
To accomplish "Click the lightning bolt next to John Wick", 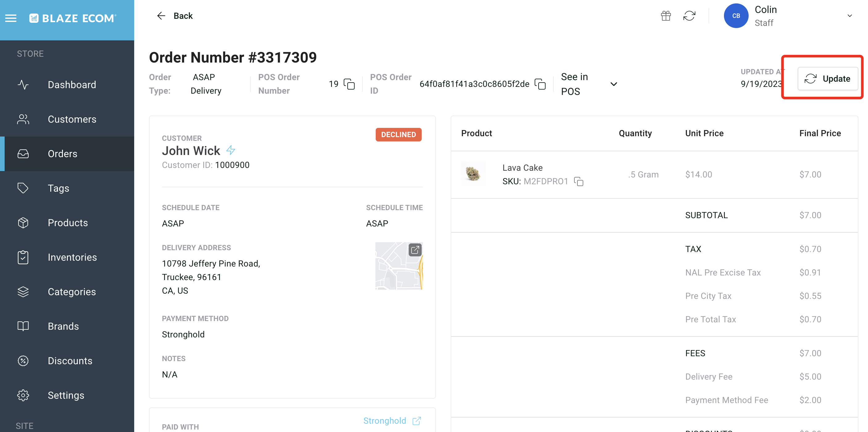I will click(x=231, y=150).
